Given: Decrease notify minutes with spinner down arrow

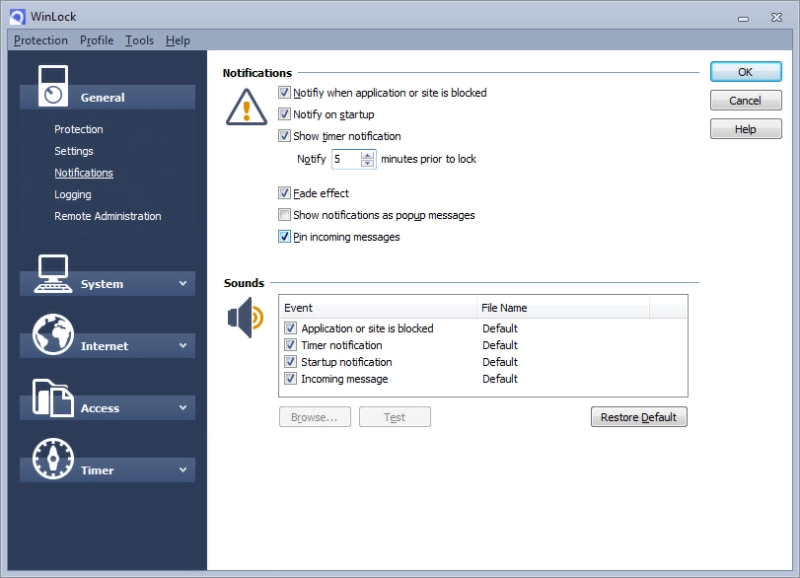Looking at the screenshot, I should [x=367, y=163].
